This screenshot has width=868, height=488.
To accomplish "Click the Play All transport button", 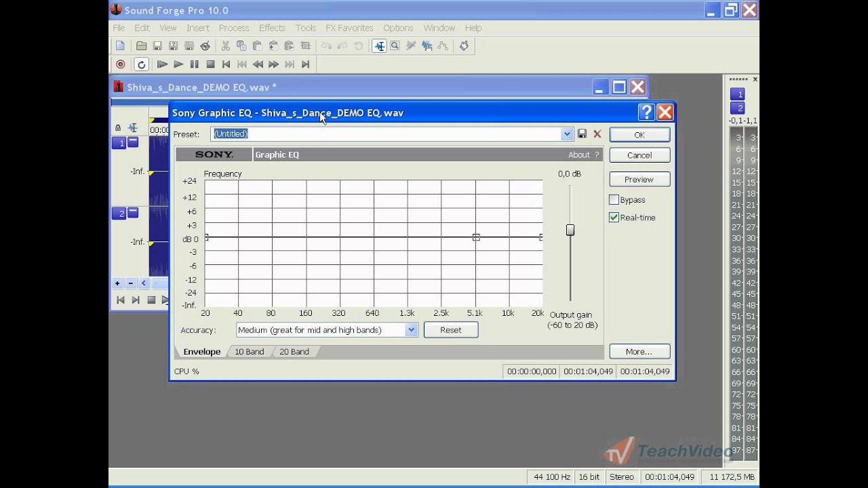I will coord(162,64).
